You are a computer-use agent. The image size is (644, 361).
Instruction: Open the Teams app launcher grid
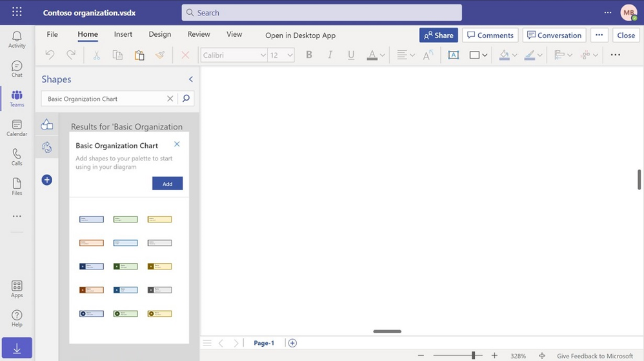pos(17,12)
